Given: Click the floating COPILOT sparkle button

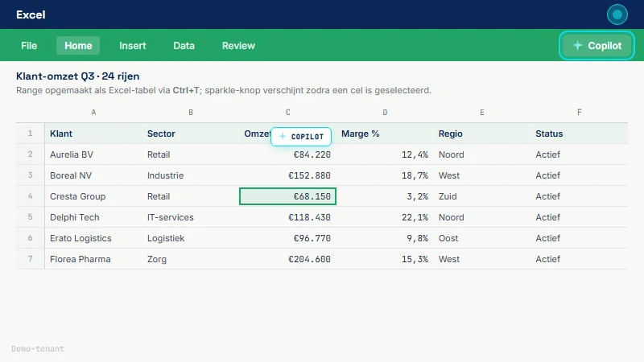Looking at the screenshot, I should (x=301, y=137).
